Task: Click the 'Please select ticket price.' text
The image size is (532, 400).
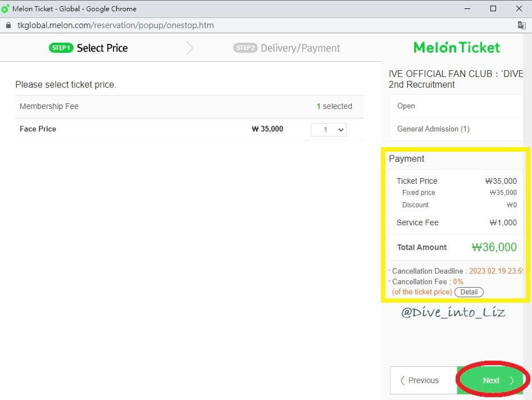Action: point(66,84)
